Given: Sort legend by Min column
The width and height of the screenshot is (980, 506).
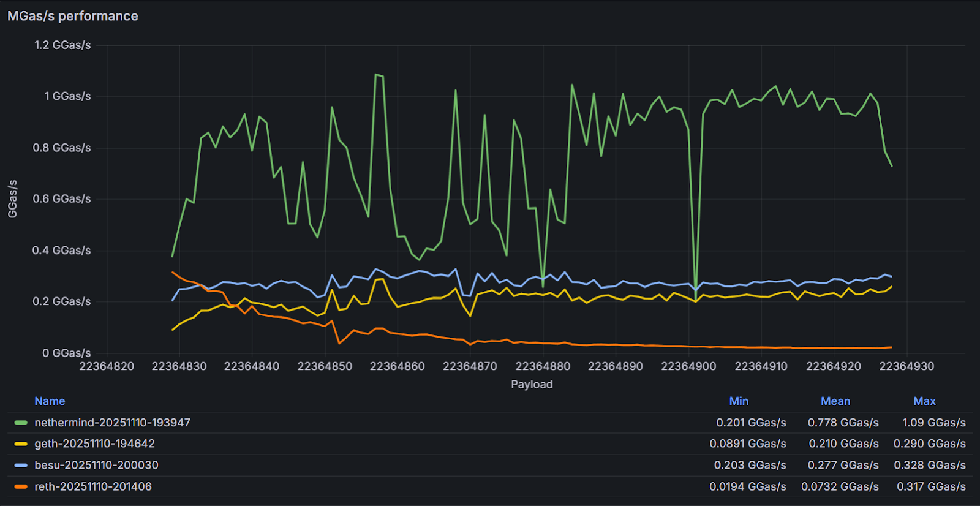Looking at the screenshot, I should pos(739,401).
